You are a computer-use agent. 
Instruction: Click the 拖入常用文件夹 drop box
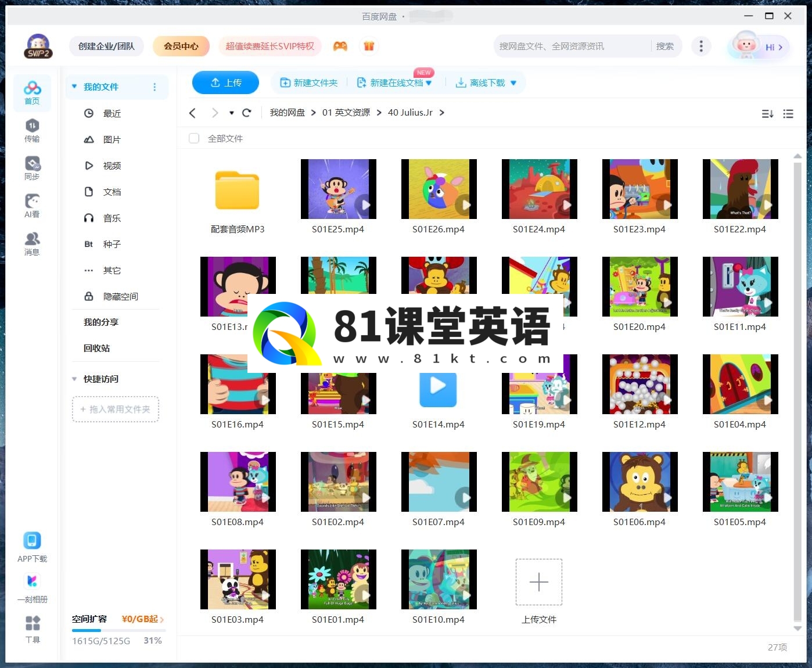pyautogui.click(x=116, y=410)
